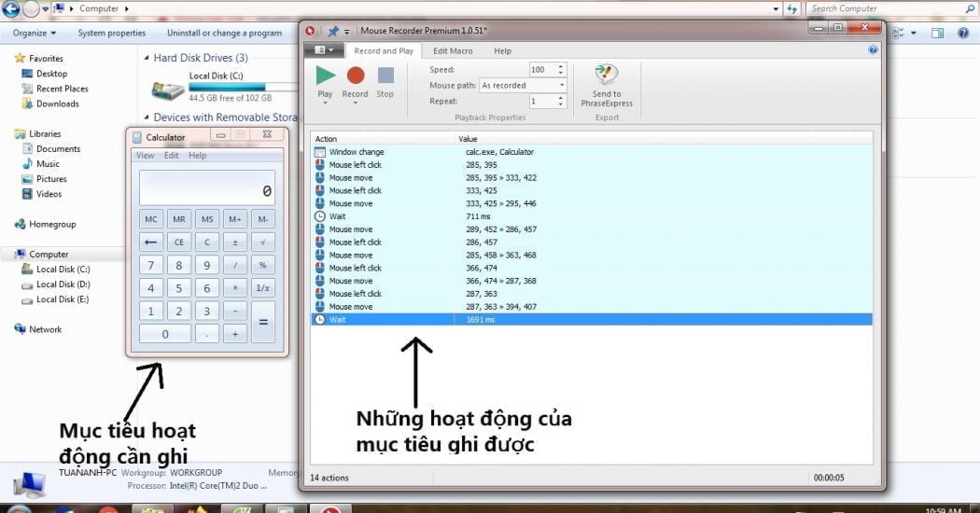Click calculator equals button
The width and height of the screenshot is (980, 513).
[x=263, y=323]
